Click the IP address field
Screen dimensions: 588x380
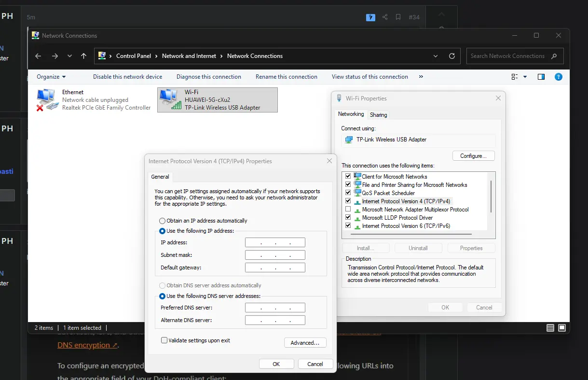[x=275, y=242]
